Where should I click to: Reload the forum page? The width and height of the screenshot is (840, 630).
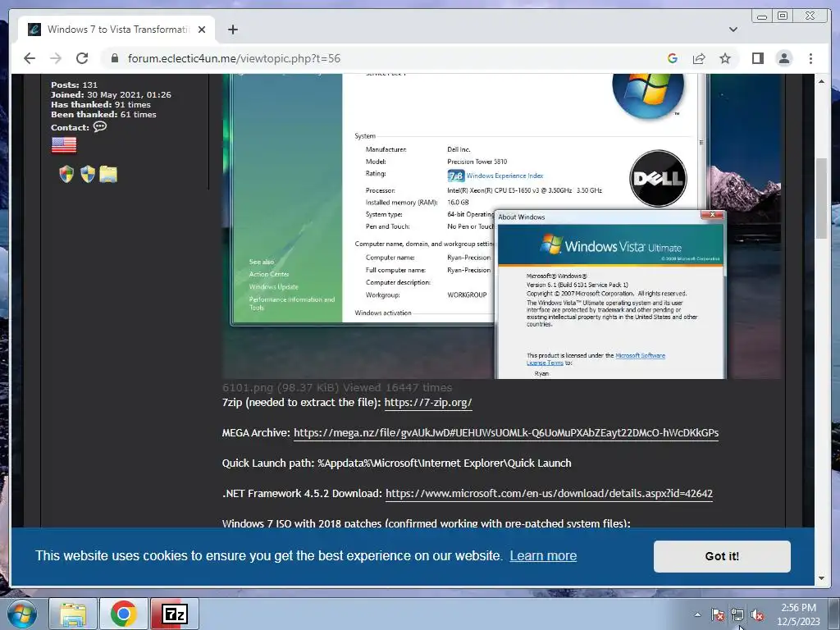tap(82, 58)
